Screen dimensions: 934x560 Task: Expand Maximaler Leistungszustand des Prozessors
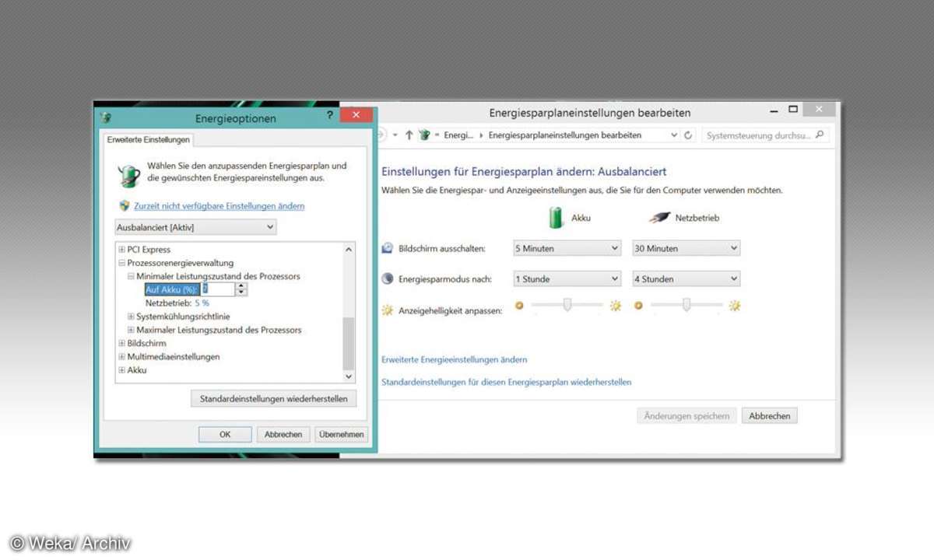click(131, 330)
